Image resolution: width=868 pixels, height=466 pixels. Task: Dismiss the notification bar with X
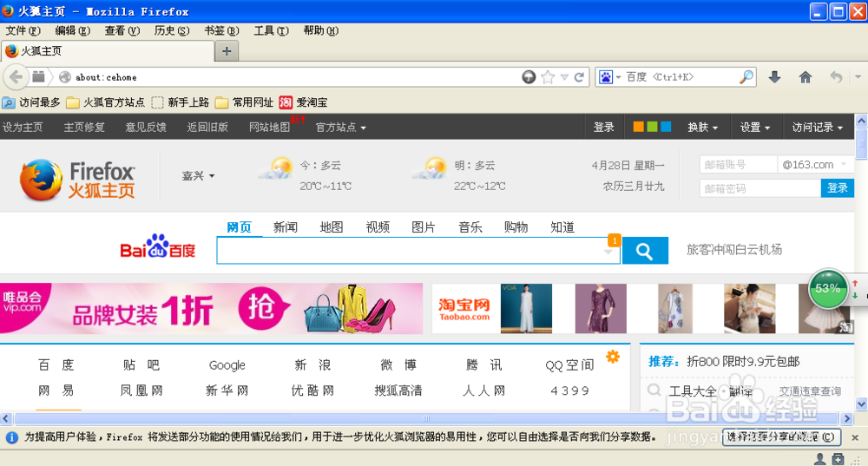855,437
